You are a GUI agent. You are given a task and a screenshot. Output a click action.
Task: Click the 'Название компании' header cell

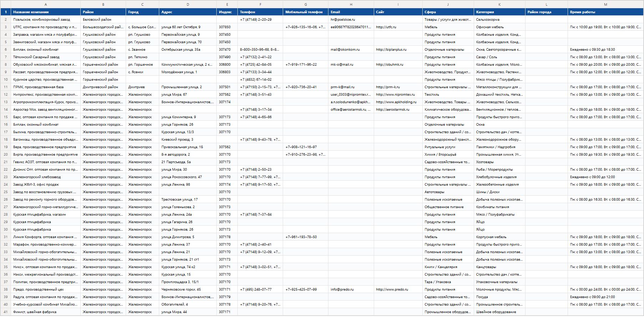click(x=46, y=12)
